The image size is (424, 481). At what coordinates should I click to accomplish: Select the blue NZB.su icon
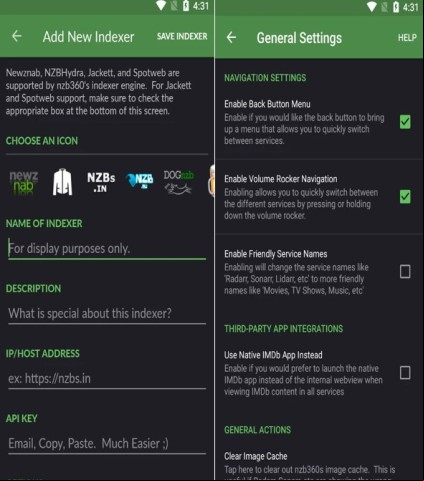pyautogui.click(x=140, y=181)
